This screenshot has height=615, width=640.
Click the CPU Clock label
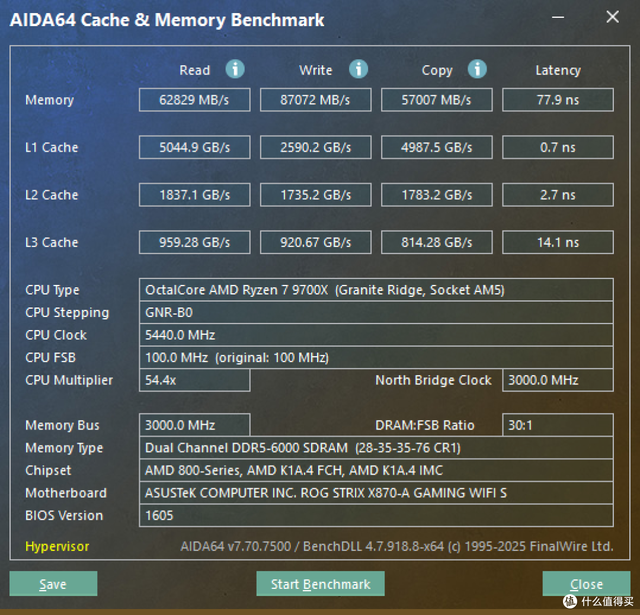tap(56, 335)
